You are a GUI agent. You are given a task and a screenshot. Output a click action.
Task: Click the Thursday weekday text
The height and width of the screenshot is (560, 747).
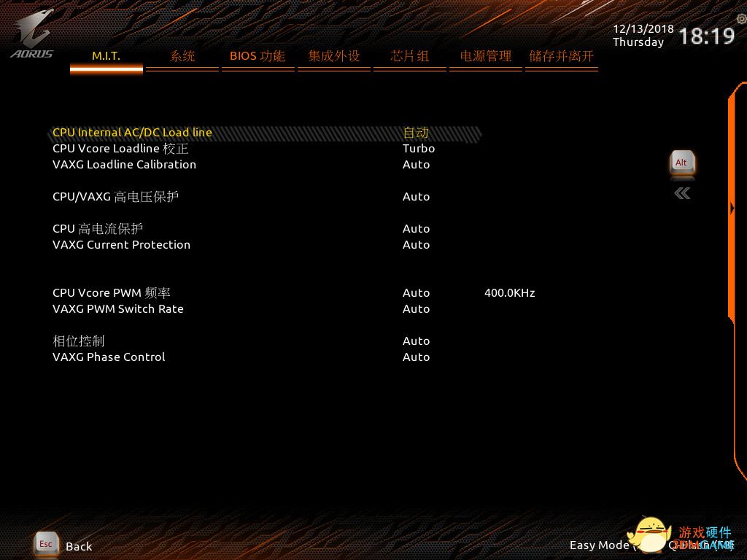point(638,42)
